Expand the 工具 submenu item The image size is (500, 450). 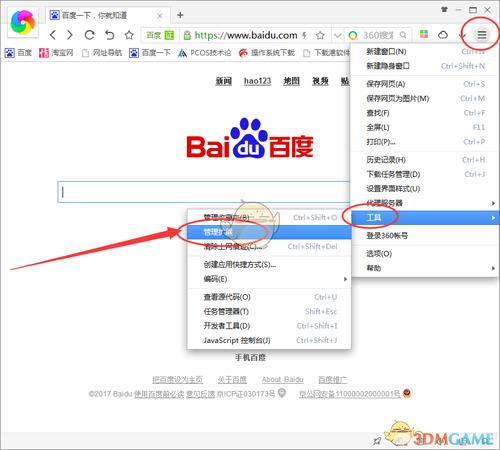[x=425, y=218]
